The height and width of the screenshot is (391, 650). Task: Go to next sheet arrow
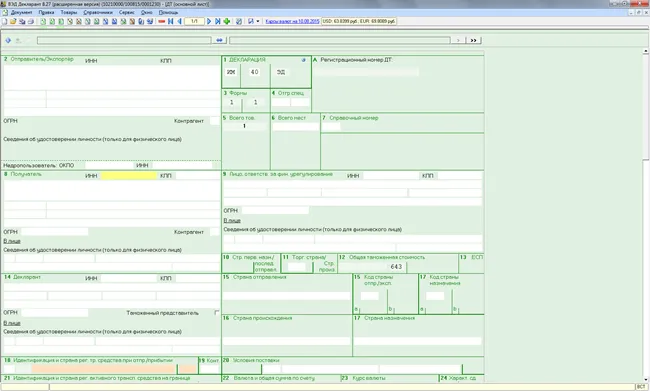209,21
